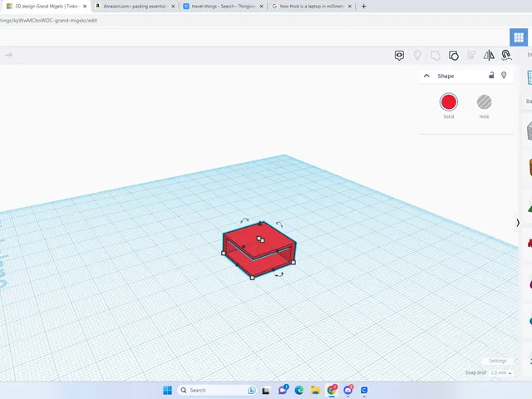This screenshot has width=532, height=399.
Task: Click the top height handle of the box
Action: tap(260, 239)
